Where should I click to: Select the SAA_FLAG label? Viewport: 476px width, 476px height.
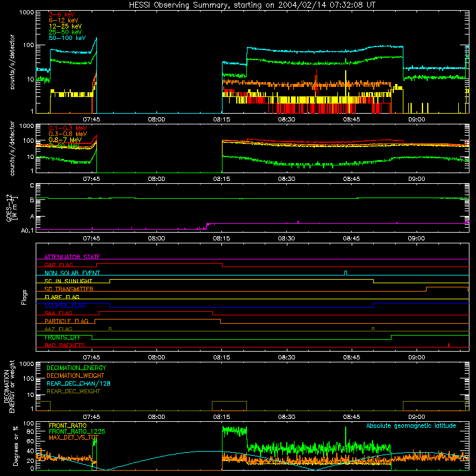tap(58, 313)
